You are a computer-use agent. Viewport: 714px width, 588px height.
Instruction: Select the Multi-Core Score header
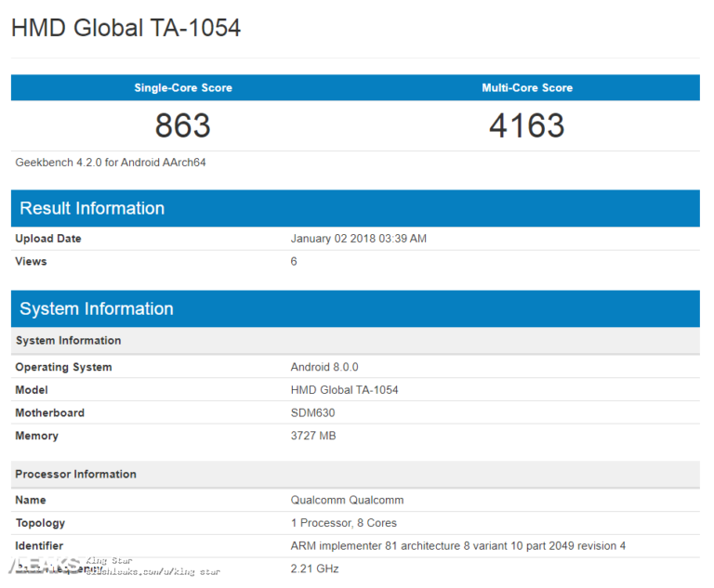click(x=527, y=88)
